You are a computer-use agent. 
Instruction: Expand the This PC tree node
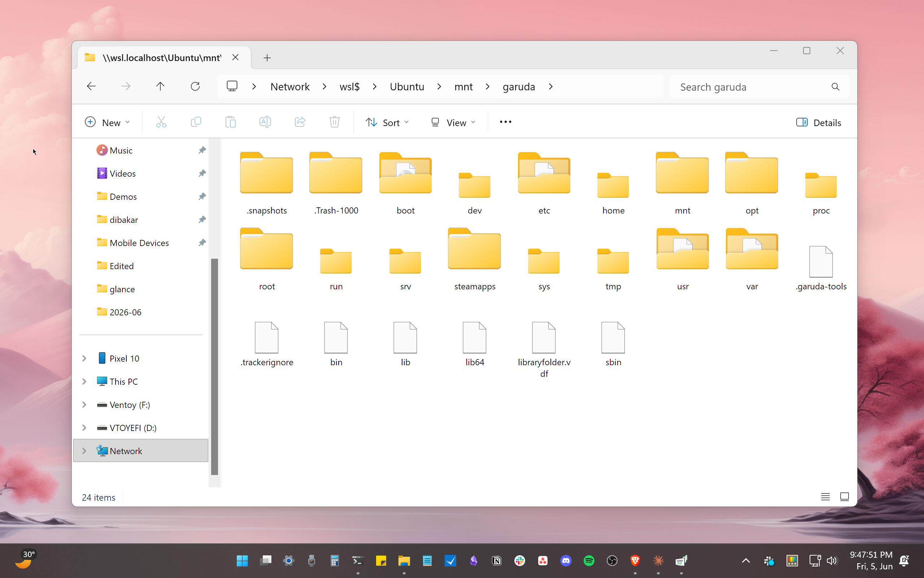tap(84, 381)
